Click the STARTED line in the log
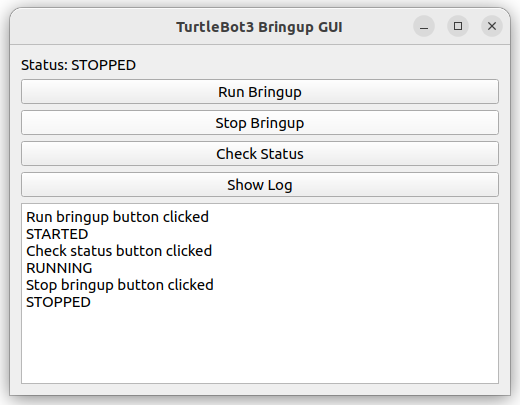The image size is (520, 405). pos(57,234)
